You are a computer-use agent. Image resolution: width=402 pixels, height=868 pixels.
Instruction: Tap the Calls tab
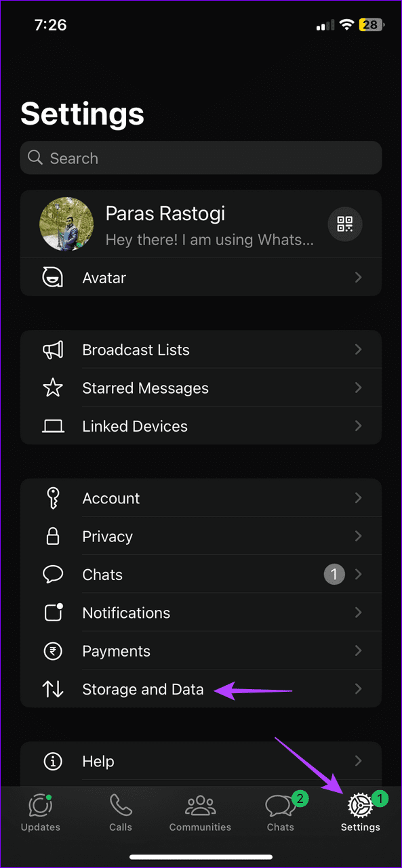[120, 812]
